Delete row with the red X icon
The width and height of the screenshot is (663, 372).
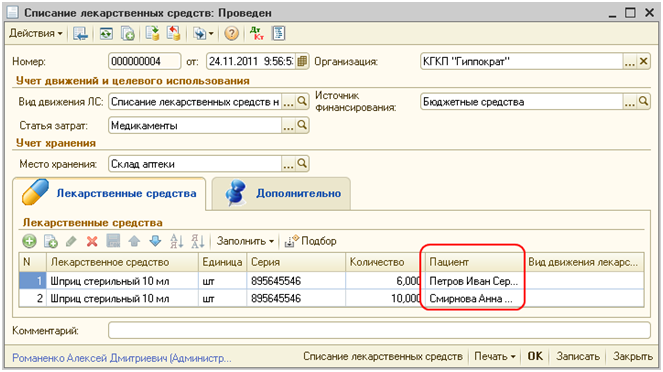[92, 241]
